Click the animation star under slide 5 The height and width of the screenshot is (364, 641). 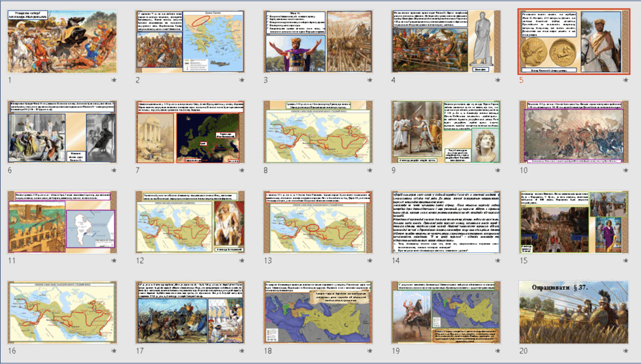pos(625,80)
